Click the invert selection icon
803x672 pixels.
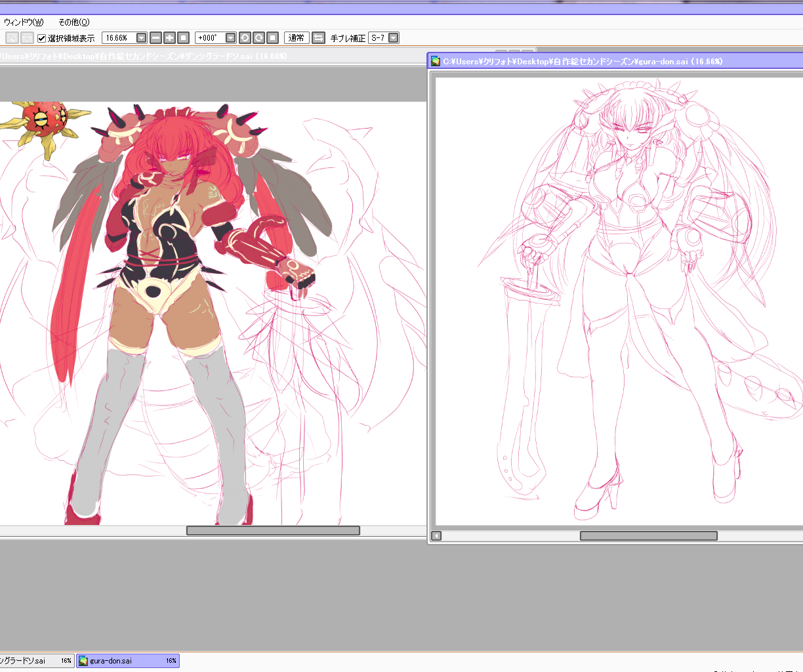coord(27,38)
